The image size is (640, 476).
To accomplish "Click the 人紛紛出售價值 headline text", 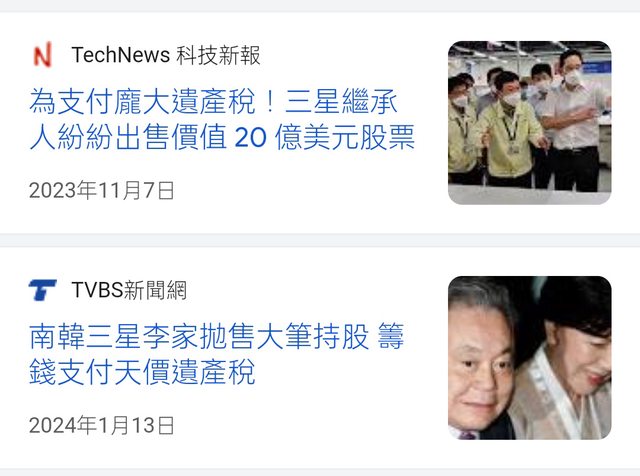I will (x=128, y=137).
